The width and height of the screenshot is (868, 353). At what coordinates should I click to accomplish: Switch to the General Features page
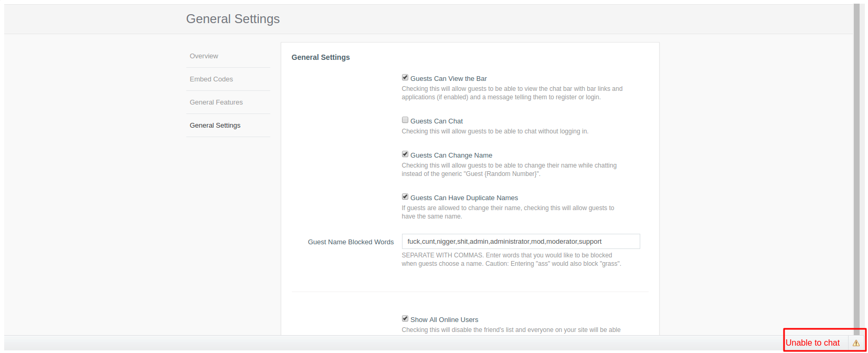click(x=216, y=102)
